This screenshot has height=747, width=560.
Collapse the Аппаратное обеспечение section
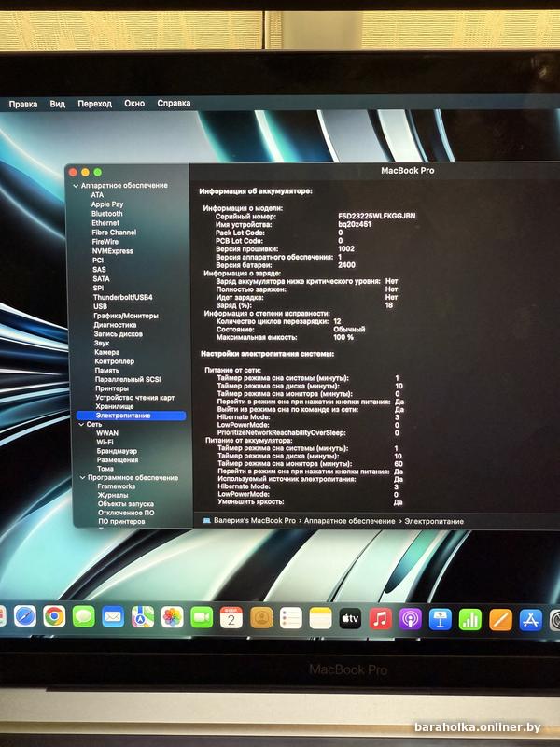click(x=76, y=186)
